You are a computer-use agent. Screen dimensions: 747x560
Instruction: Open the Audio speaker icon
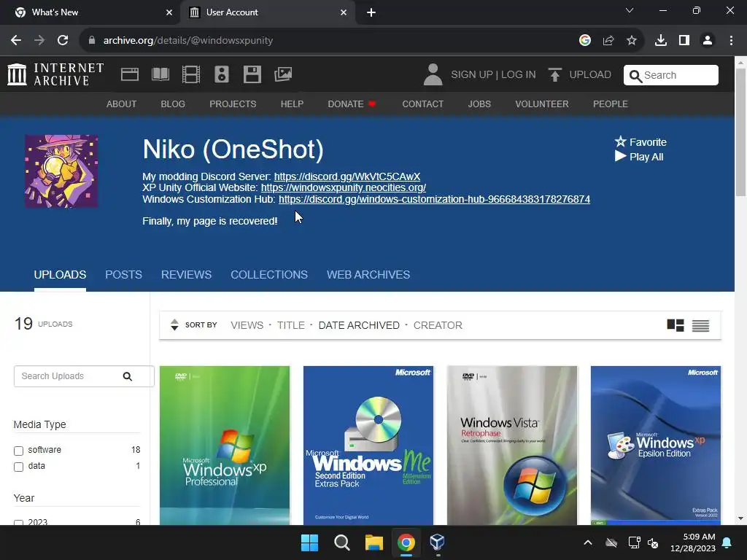(222, 75)
